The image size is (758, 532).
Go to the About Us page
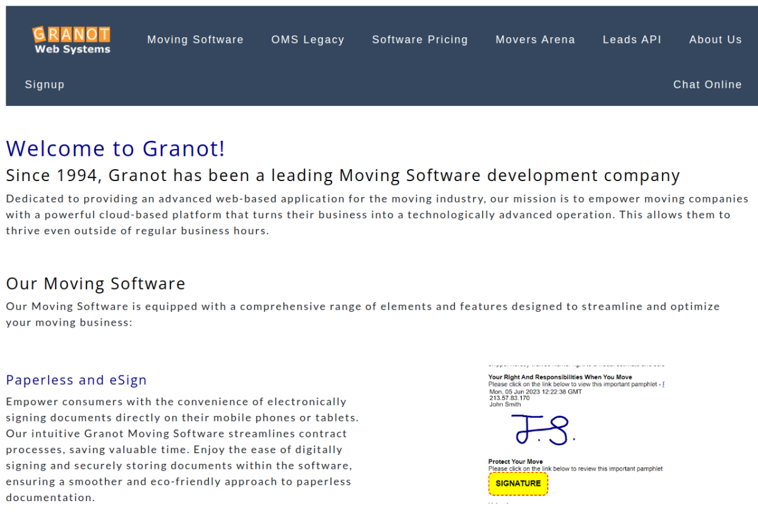716,40
